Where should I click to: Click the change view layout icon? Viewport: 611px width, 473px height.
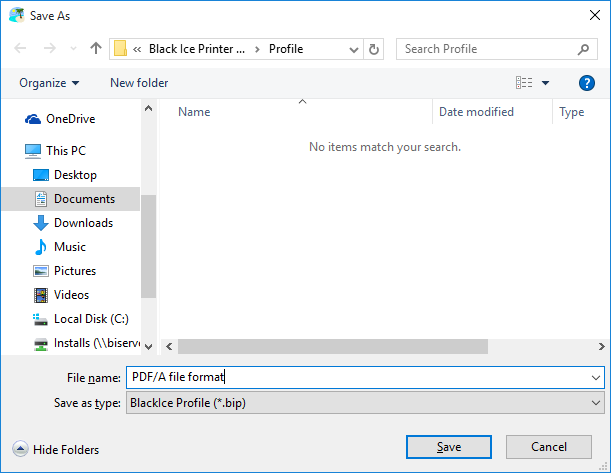point(524,83)
